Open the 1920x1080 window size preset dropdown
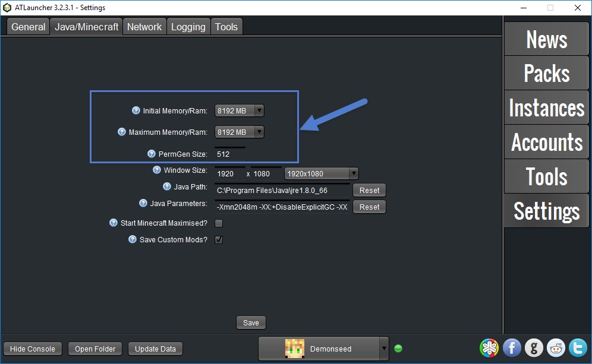The image size is (592, 364). [x=322, y=174]
